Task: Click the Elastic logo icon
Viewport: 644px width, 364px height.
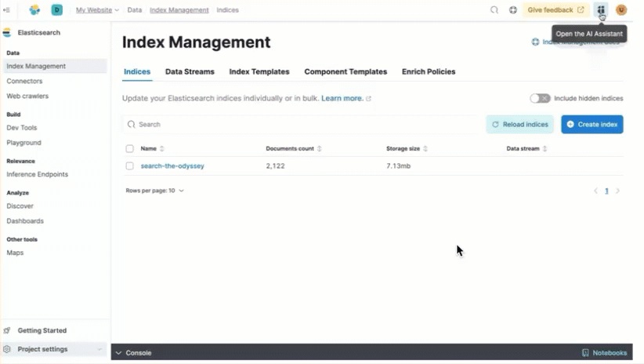Action: click(x=34, y=10)
